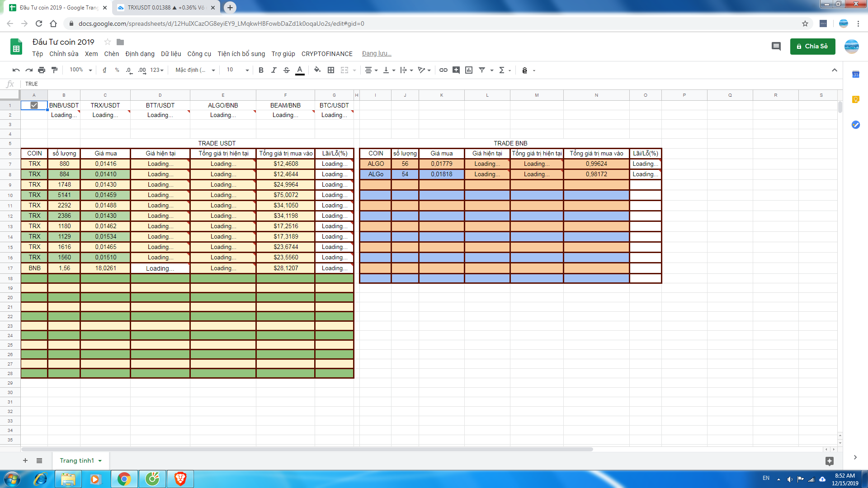Open the Dữ liệu menu
Image resolution: width=868 pixels, height=488 pixels.
(x=171, y=54)
